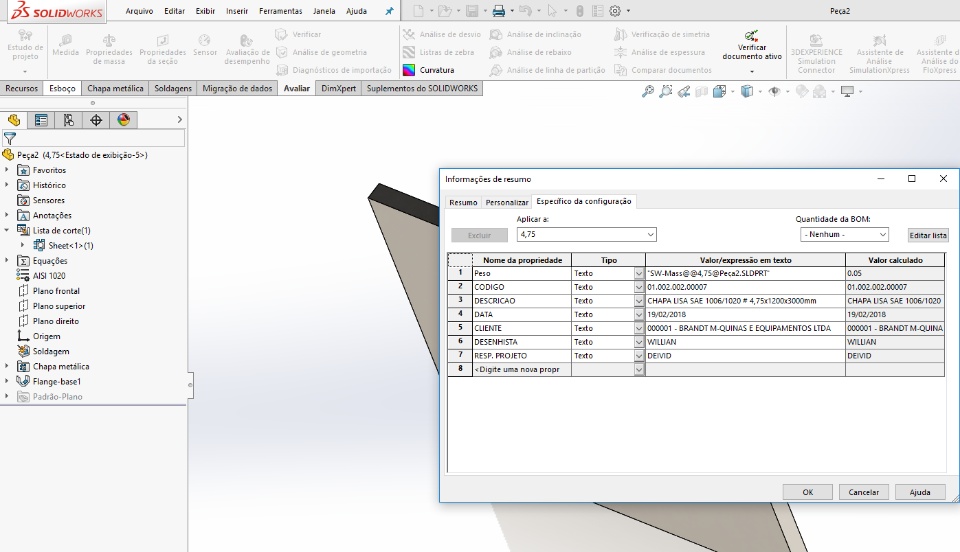Open the FeatureManager design tree tab

point(14,120)
